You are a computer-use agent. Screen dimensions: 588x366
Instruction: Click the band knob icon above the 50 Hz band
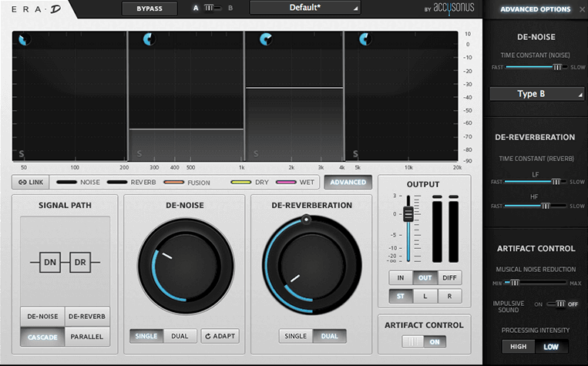click(x=25, y=39)
